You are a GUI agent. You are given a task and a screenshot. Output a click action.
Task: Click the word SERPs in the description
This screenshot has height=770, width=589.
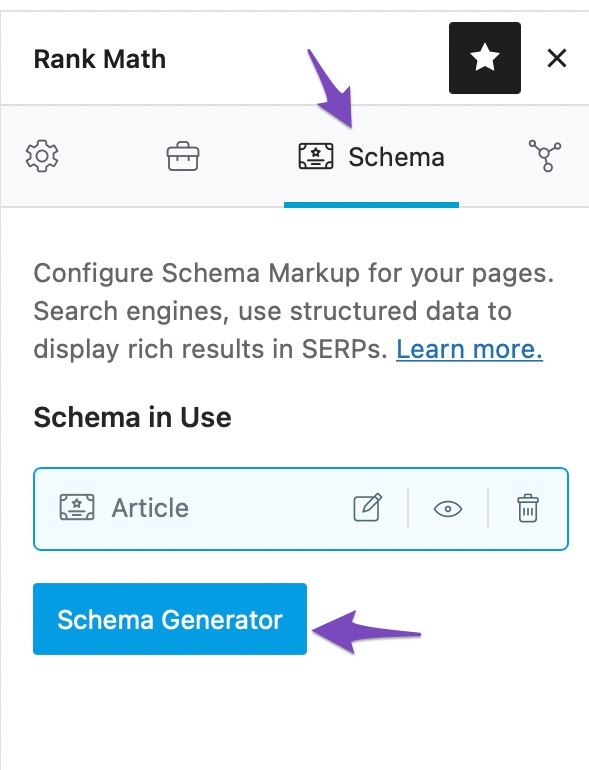click(345, 349)
